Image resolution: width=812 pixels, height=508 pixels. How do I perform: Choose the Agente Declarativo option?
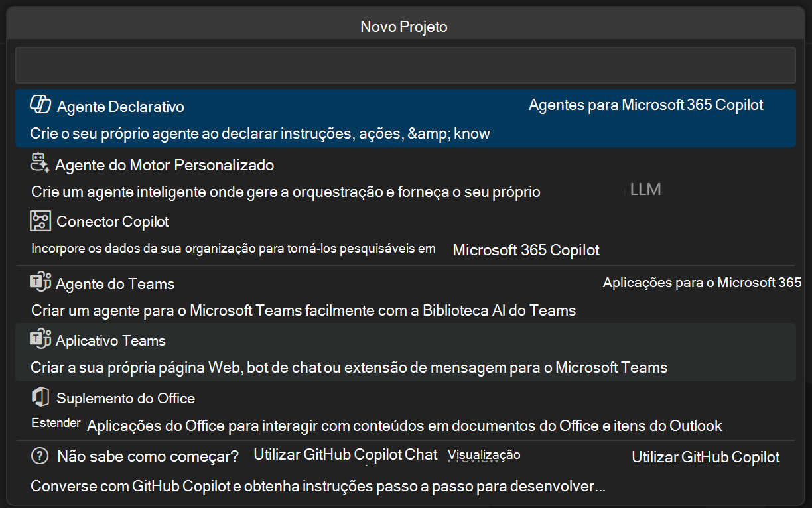pos(265,117)
